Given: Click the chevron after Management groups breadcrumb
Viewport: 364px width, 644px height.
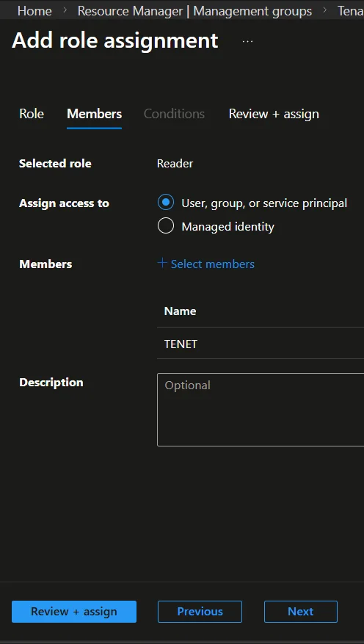Looking at the screenshot, I should (325, 10).
